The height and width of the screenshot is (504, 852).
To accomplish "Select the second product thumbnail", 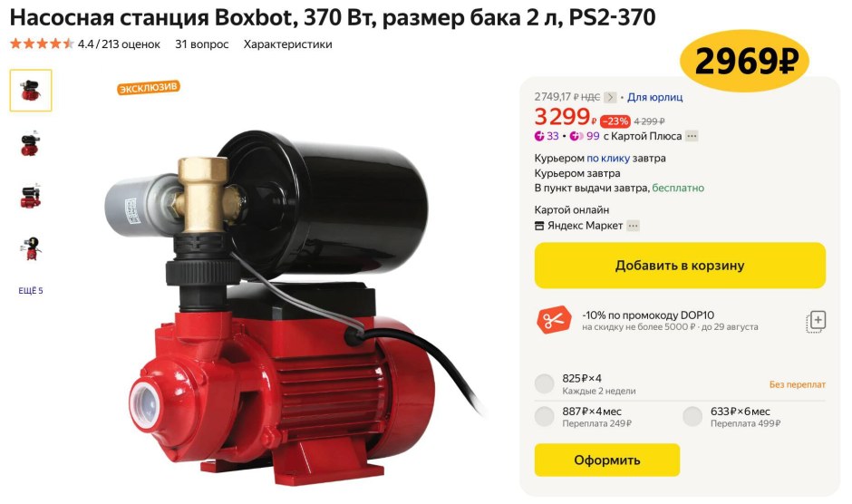I will click(x=31, y=143).
